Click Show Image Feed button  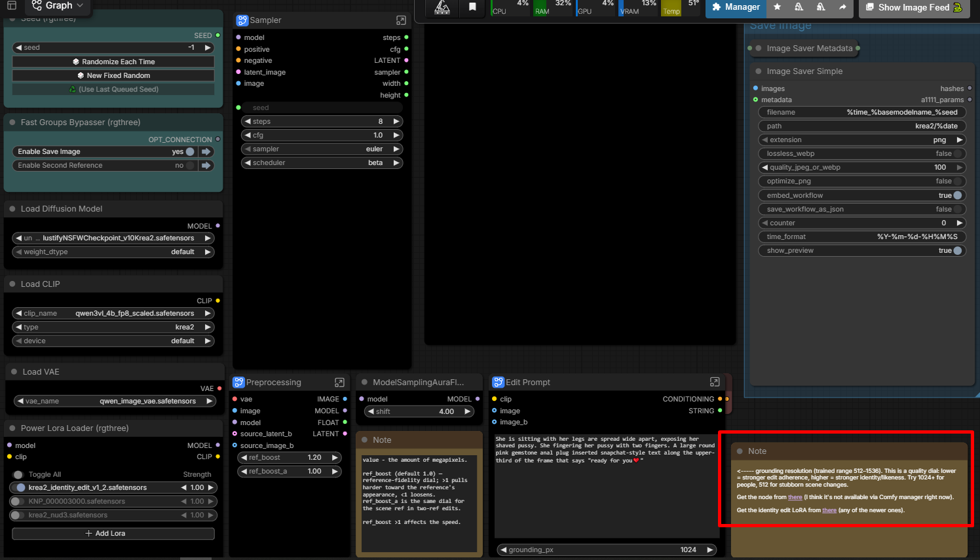point(914,7)
